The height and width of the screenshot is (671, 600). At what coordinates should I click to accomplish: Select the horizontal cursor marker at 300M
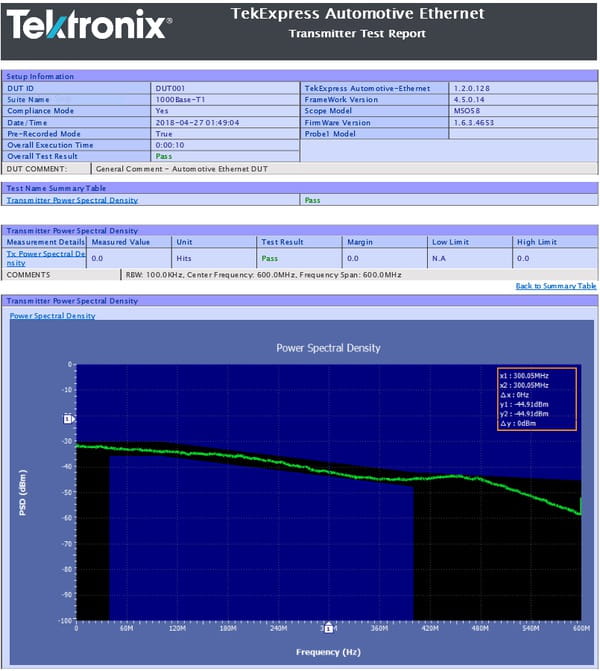328,628
